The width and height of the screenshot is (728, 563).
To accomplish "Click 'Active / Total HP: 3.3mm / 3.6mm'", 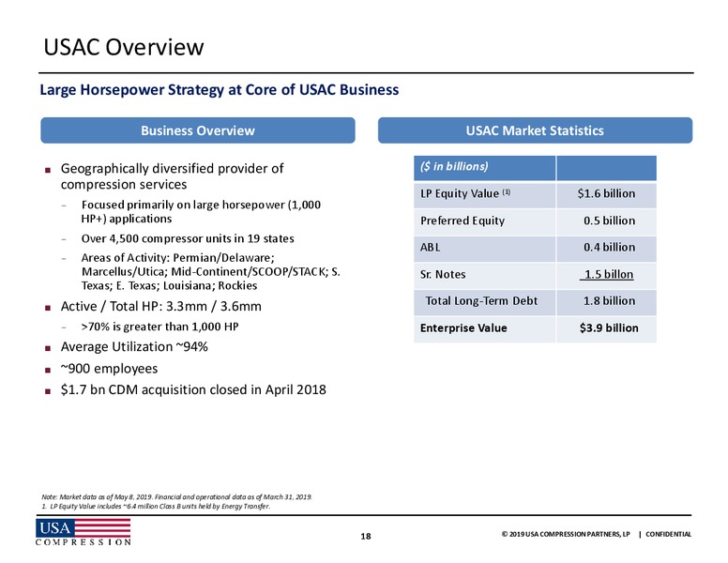I will 161,306.
